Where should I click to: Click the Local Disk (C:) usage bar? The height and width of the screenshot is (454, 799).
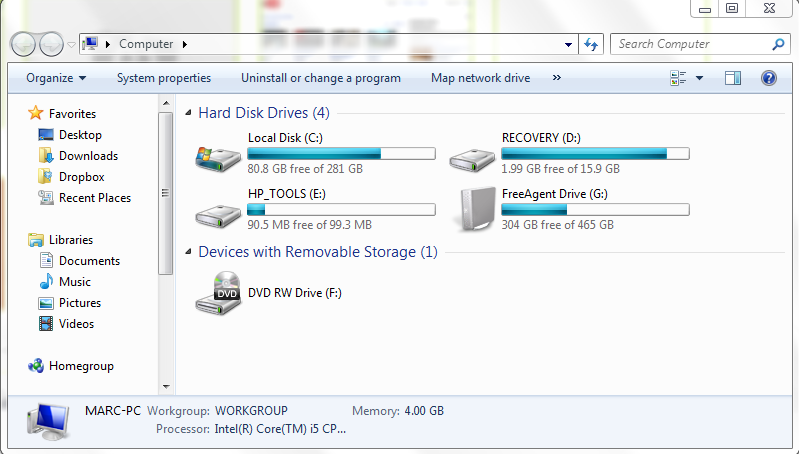tap(341, 153)
